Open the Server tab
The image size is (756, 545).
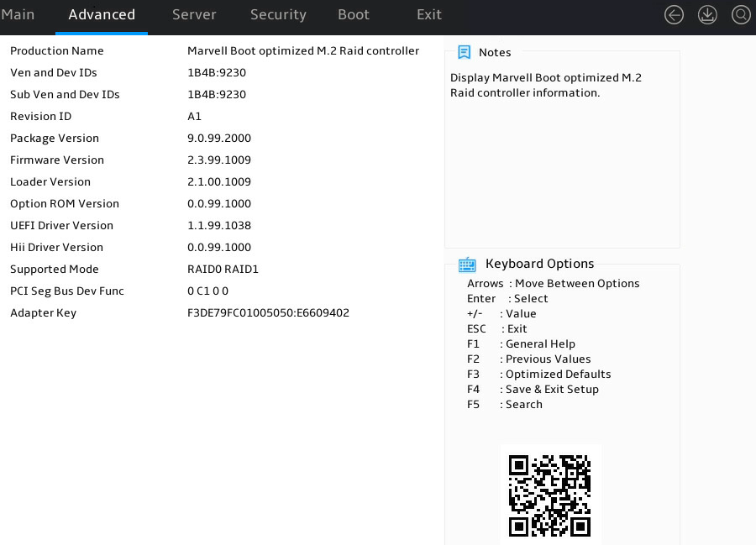194,14
